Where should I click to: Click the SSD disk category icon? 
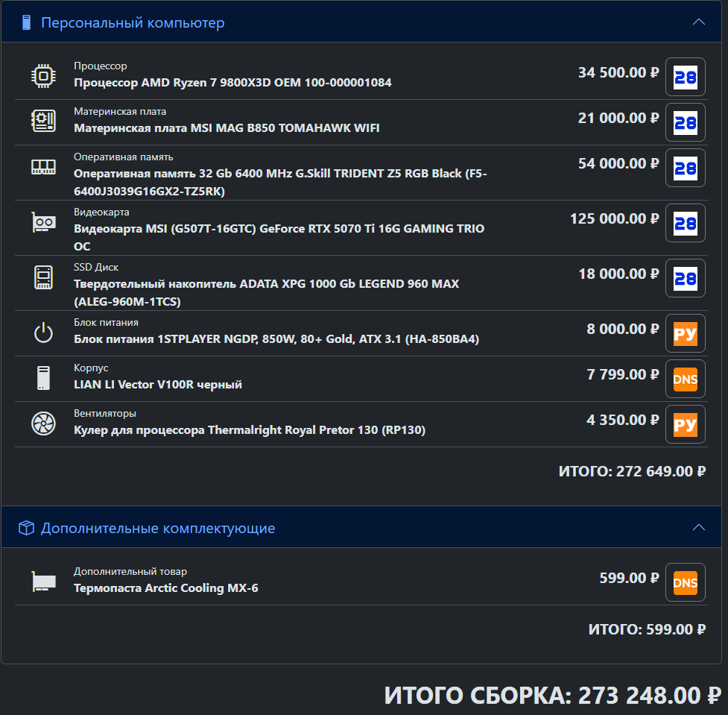pyautogui.click(x=43, y=277)
